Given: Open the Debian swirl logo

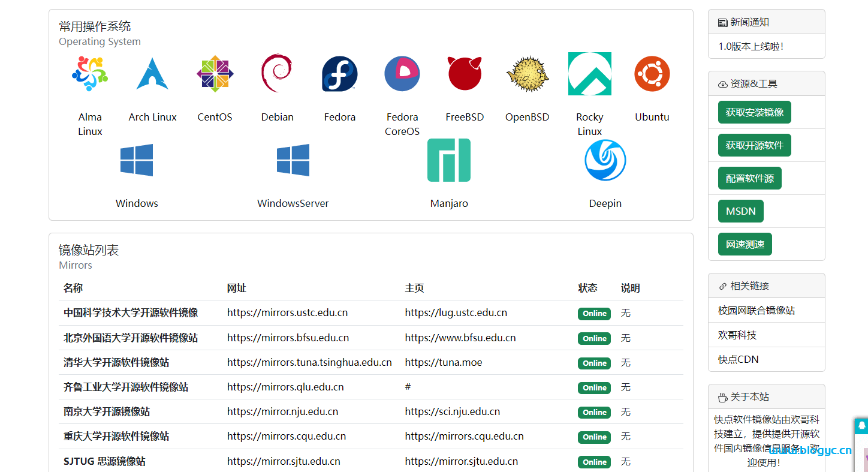Looking at the screenshot, I should [277, 74].
